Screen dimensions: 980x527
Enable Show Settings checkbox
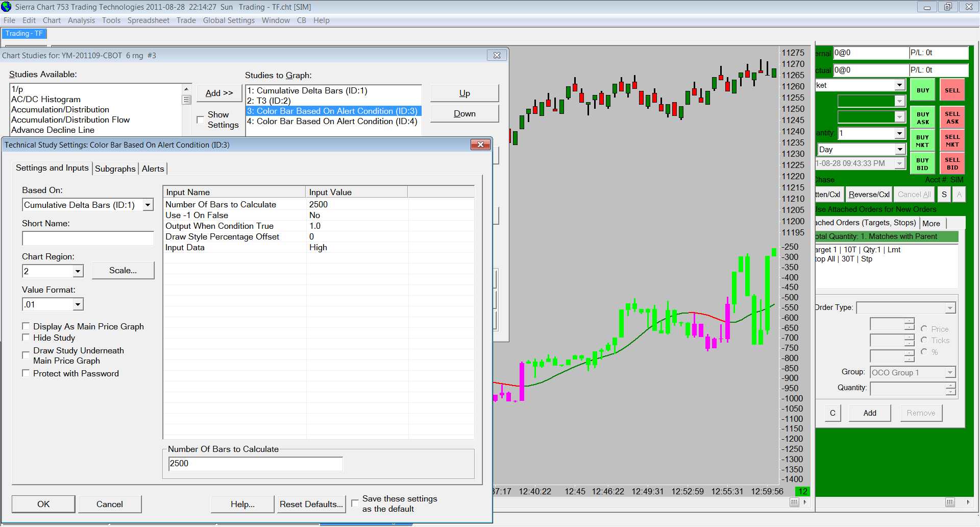[x=201, y=119]
